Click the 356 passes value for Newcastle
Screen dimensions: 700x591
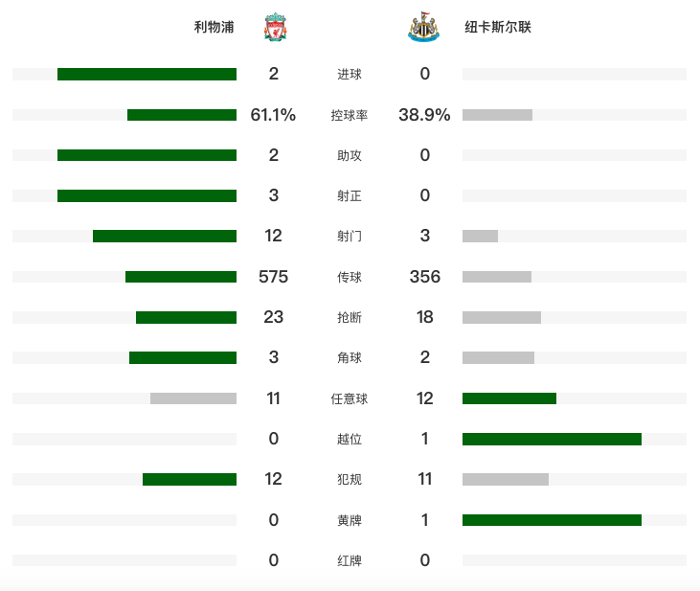coord(425,277)
